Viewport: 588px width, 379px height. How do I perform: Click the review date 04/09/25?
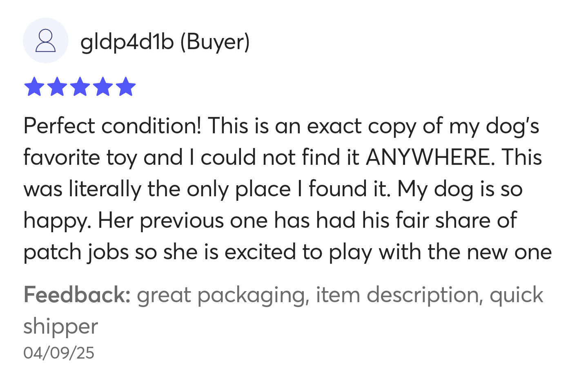pos(59,353)
